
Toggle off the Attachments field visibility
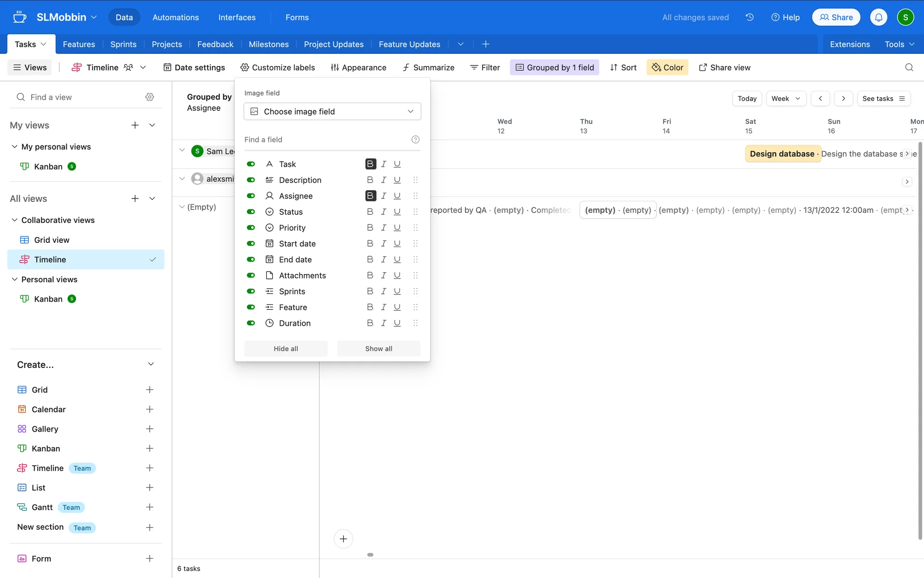[251, 276]
